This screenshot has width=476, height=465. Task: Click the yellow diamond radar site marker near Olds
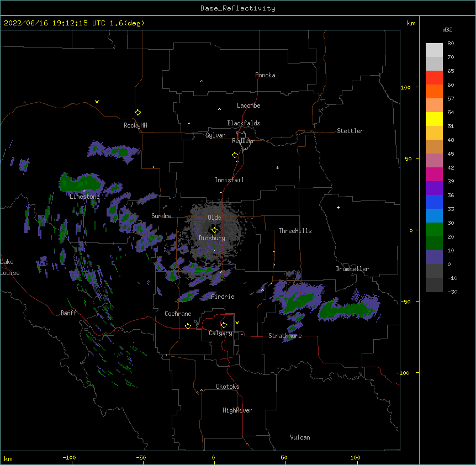[214, 230]
